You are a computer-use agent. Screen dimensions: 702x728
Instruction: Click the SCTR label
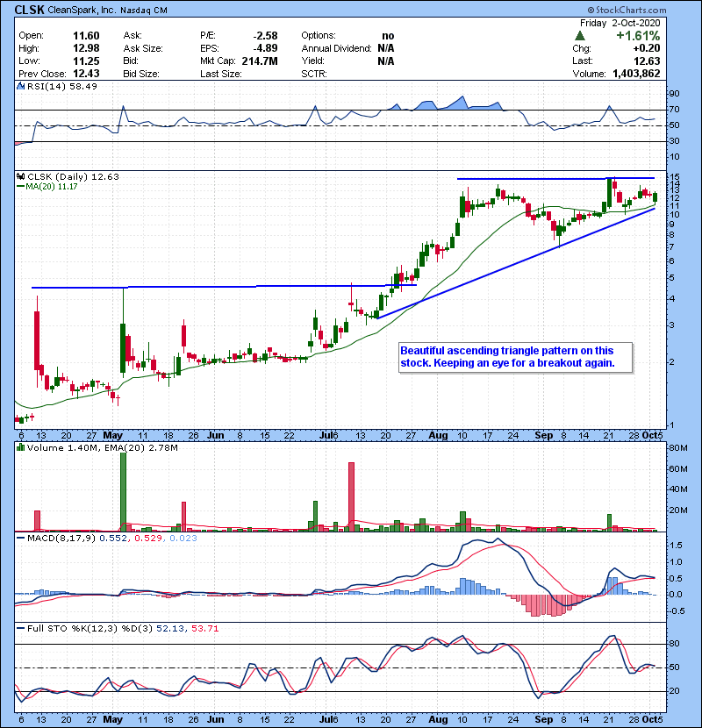tap(314, 74)
